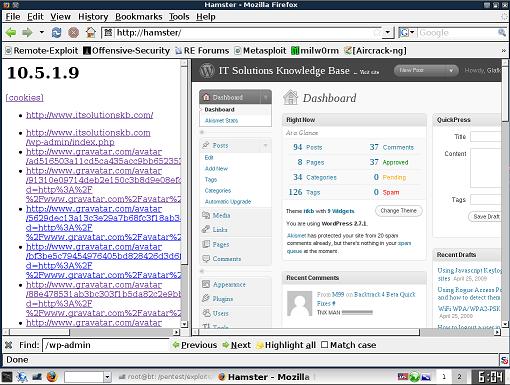Click the Google search box
Screen dimensions: 510x385
click(x=457, y=33)
